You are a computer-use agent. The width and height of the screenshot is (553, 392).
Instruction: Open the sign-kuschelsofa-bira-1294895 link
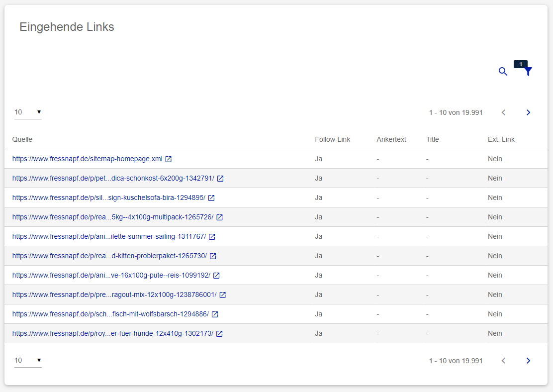pos(108,197)
